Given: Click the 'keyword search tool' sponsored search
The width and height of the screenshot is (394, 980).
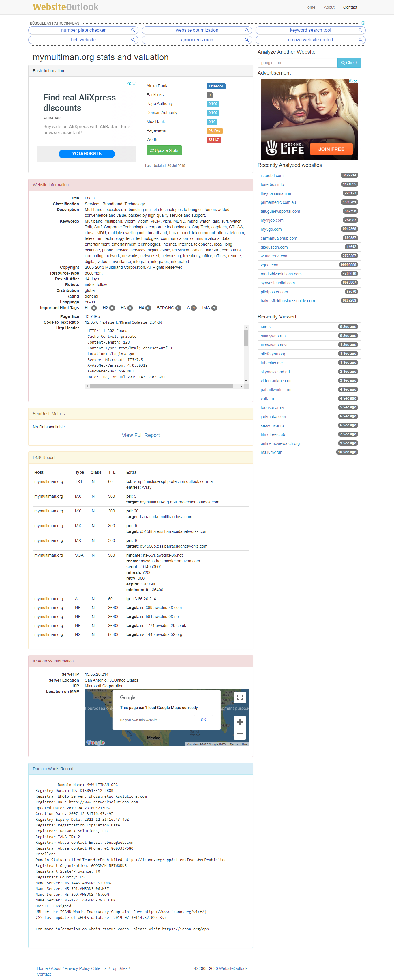Looking at the screenshot, I should point(310,30).
